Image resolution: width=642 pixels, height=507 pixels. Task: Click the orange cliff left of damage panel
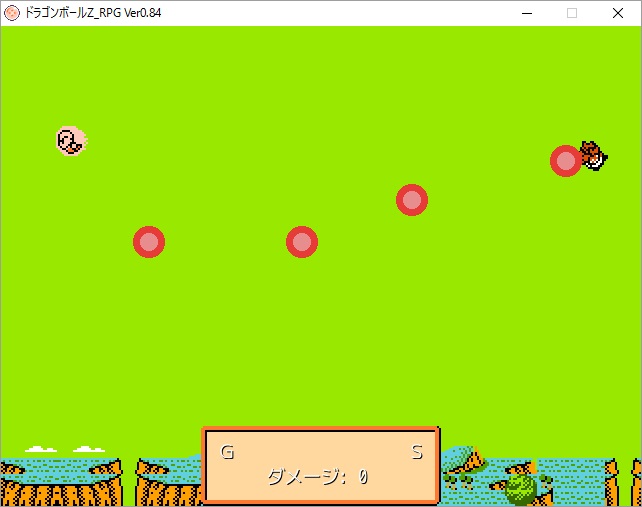coord(165,487)
